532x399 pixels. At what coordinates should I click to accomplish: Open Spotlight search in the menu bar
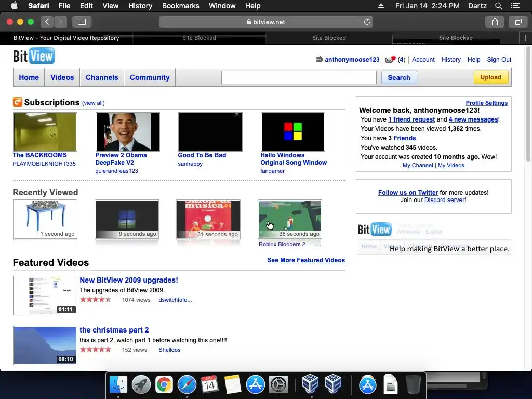498,6
